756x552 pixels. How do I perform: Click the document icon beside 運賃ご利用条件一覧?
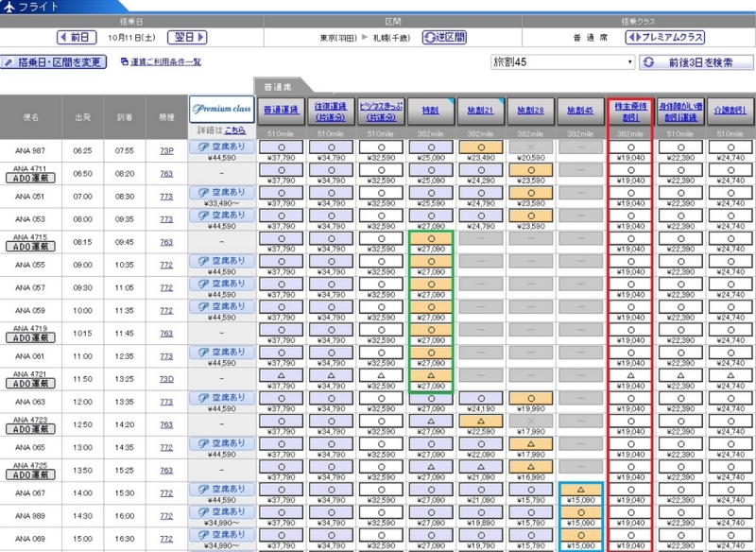[123, 60]
